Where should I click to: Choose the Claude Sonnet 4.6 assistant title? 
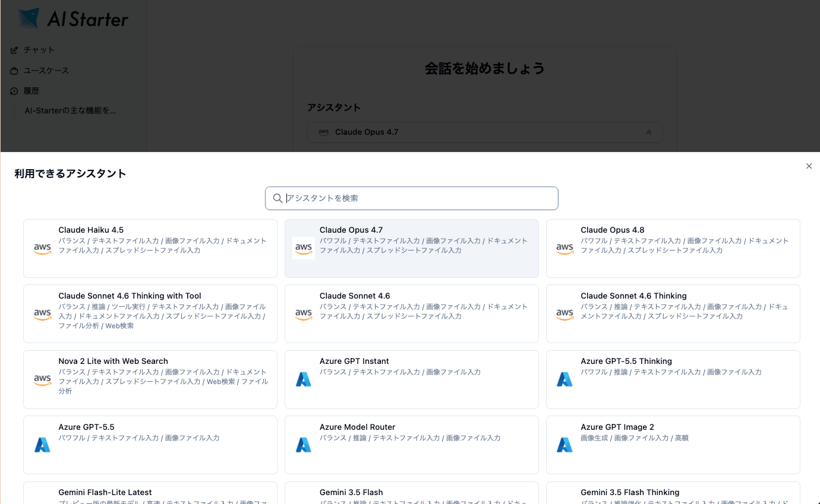[355, 296]
